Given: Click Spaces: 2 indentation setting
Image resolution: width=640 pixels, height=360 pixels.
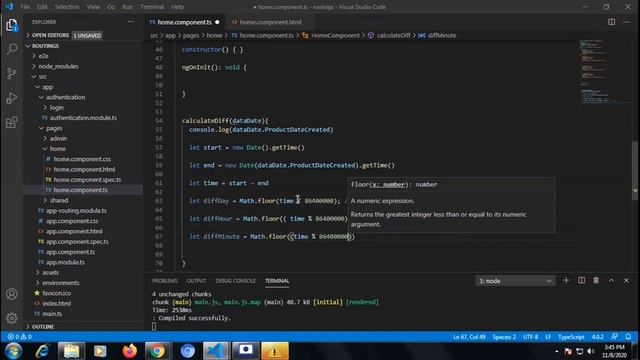Looking at the screenshot, I should coord(504,337).
